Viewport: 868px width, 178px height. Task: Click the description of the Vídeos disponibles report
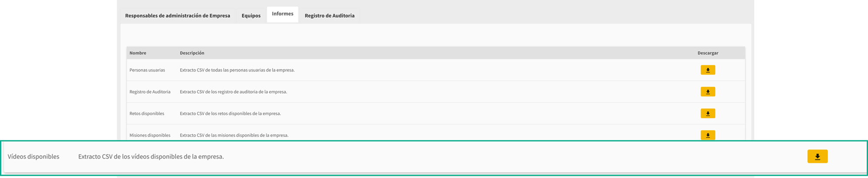pyautogui.click(x=151, y=157)
